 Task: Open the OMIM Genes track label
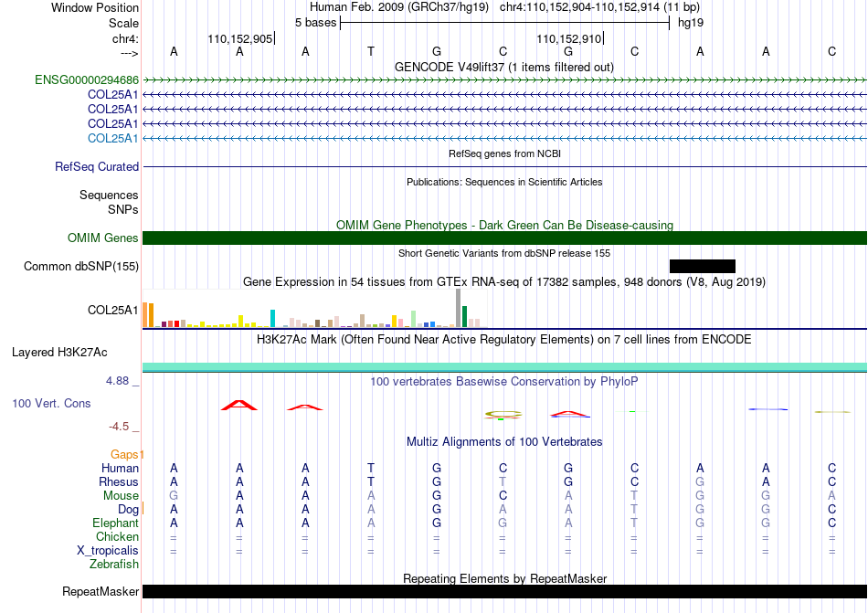point(103,238)
